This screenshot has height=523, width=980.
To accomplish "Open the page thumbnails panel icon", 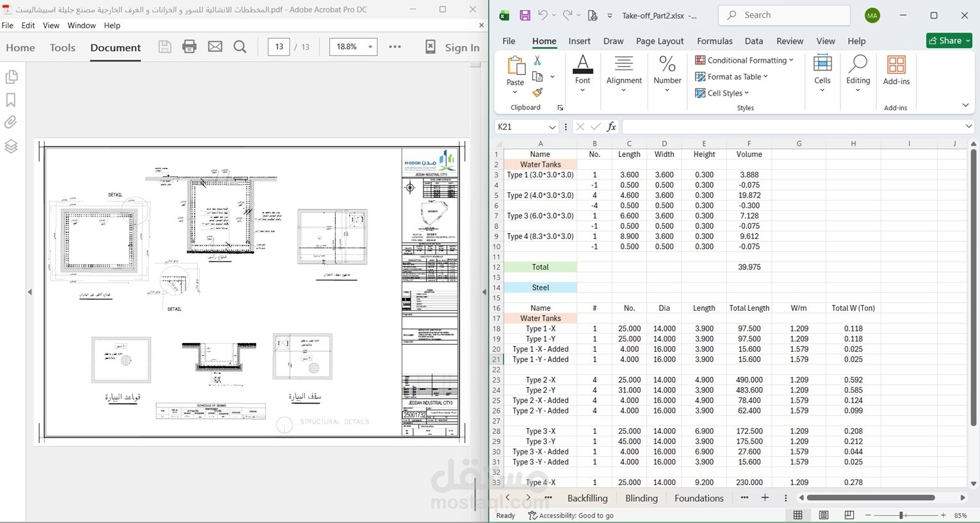I will (x=11, y=77).
